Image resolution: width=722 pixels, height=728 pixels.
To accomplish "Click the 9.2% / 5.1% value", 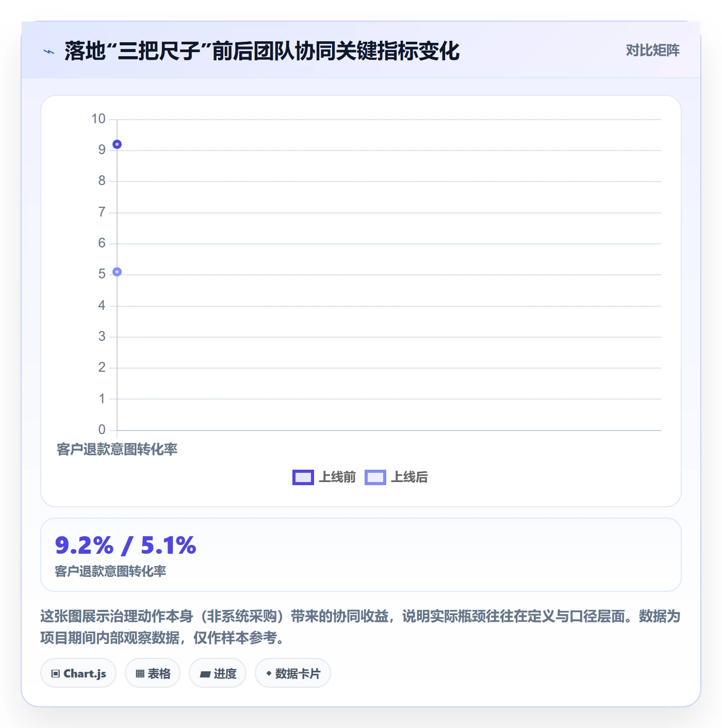I will 125,545.
